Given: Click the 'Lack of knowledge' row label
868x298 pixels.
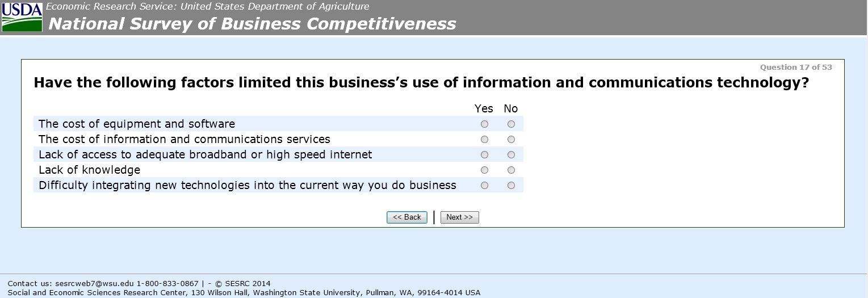Looking at the screenshot, I should coord(89,170).
